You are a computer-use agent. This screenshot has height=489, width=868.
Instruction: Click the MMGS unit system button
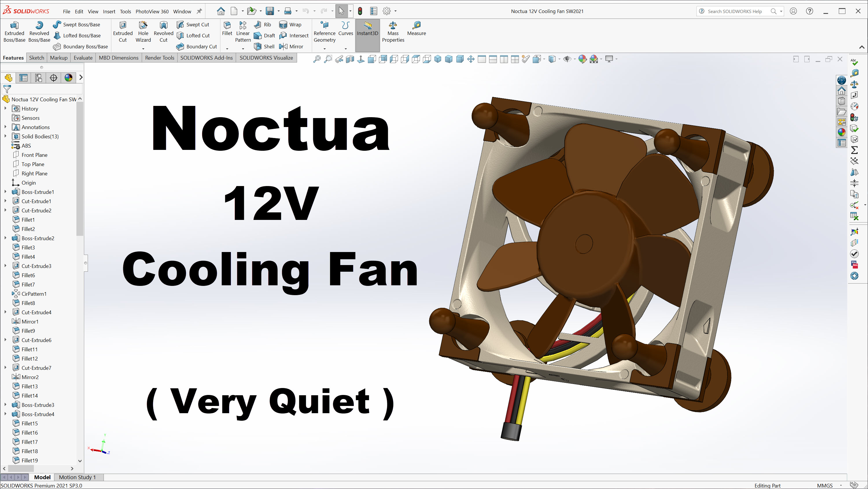coord(825,485)
